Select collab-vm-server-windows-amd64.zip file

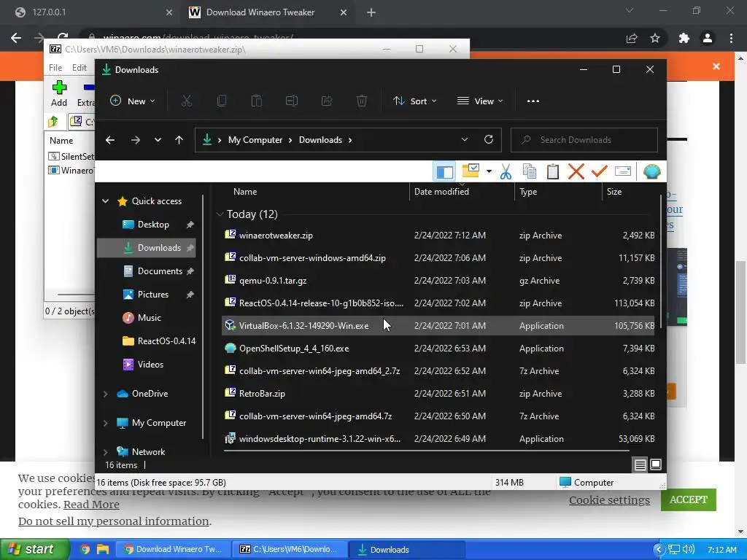coord(438,258)
